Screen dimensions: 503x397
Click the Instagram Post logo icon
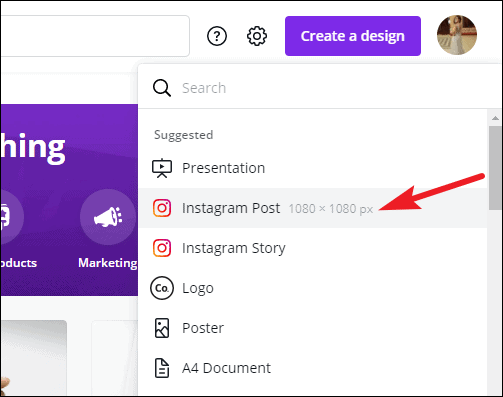tap(162, 208)
